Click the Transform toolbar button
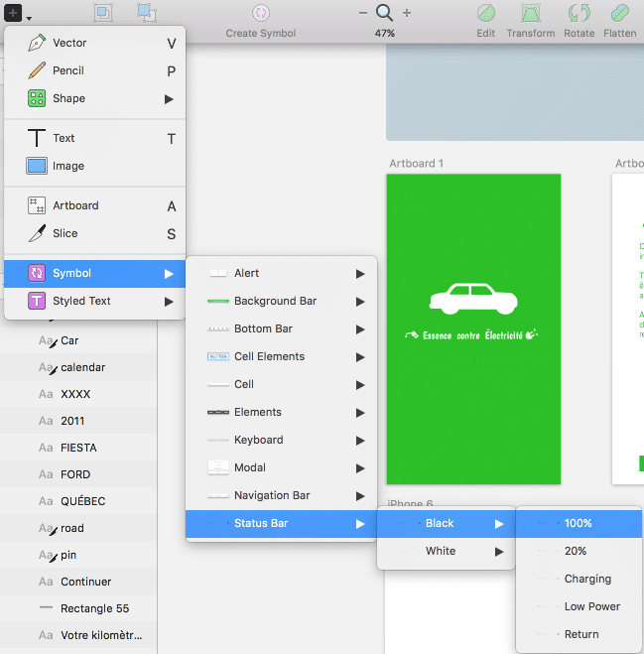 (530, 14)
